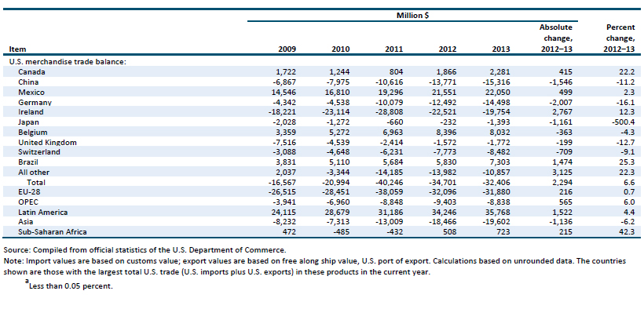Select United Kingdom's 2009 value -7,516
This screenshot has width=644, height=309.
point(284,143)
